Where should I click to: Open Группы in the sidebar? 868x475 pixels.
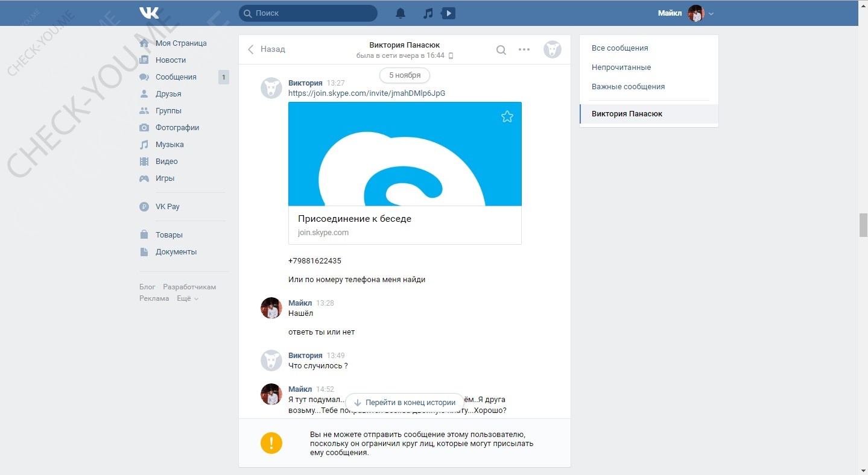coord(168,111)
